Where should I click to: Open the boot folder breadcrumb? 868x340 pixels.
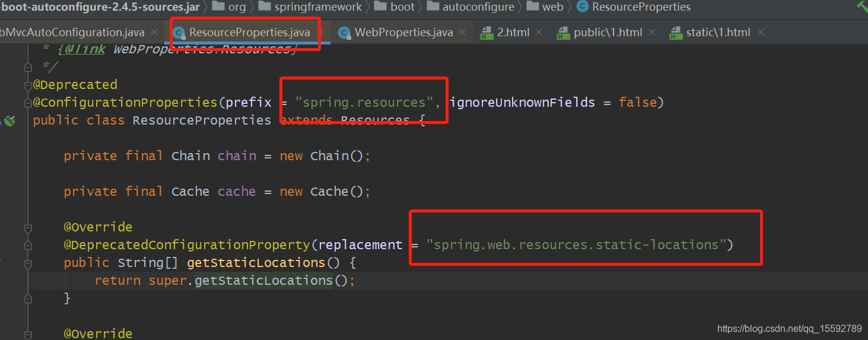395,7
